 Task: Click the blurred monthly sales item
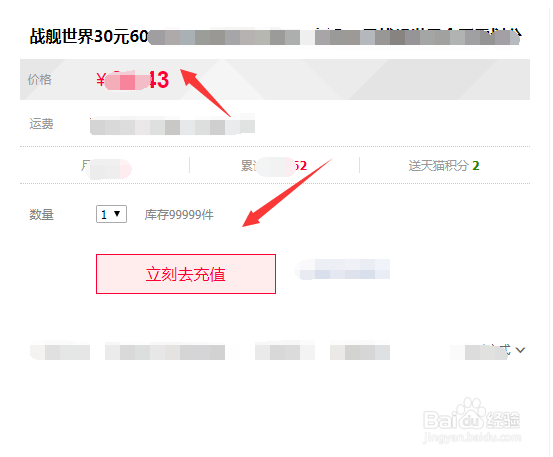click(x=106, y=167)
